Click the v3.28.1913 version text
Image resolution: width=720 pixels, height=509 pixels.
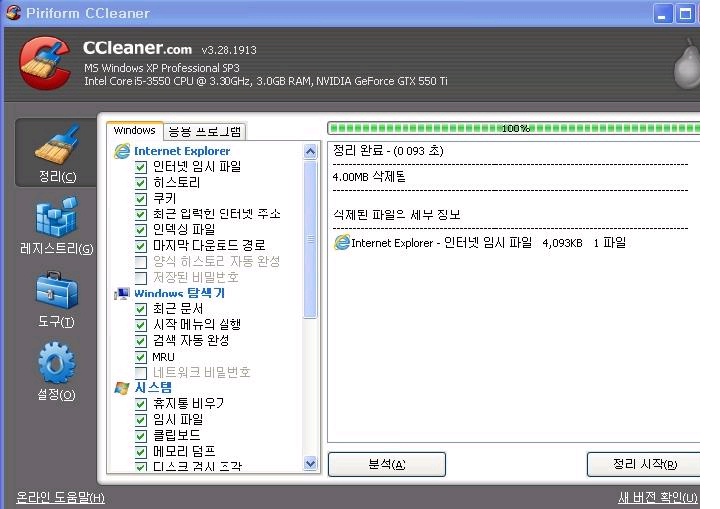tap(229, 50)
